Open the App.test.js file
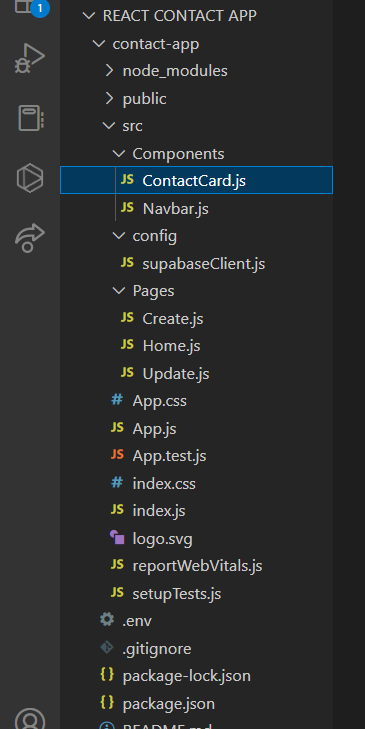The image size is (365, 729). tap(169, 456)
